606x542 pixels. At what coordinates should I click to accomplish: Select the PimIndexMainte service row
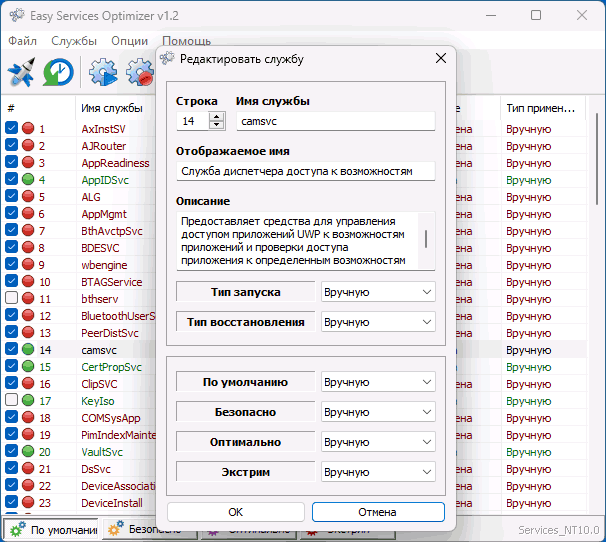(x=118, y=435)
